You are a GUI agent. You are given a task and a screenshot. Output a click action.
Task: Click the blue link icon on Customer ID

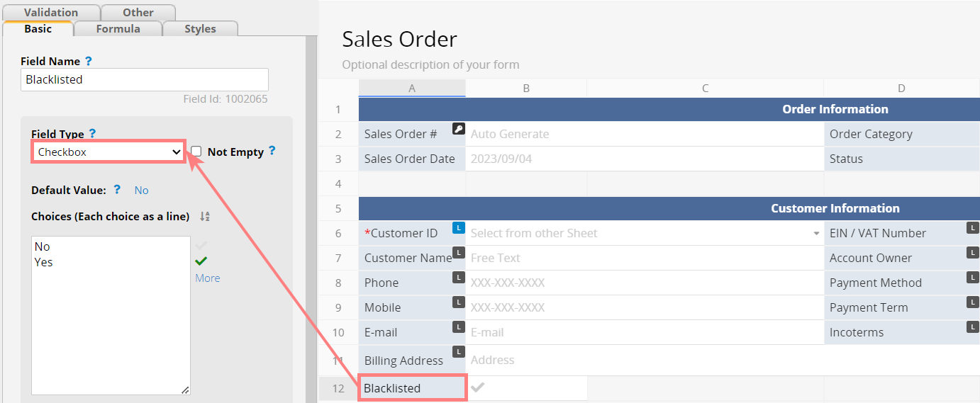459,227
